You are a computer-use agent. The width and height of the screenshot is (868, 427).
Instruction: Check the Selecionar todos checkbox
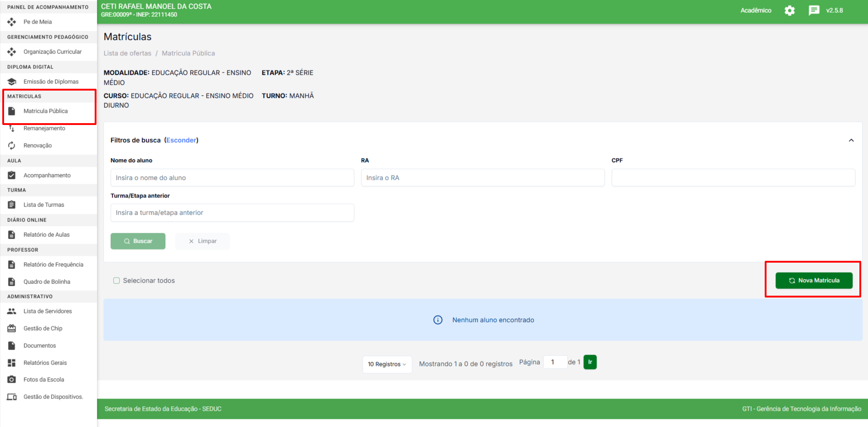[116, 281]
